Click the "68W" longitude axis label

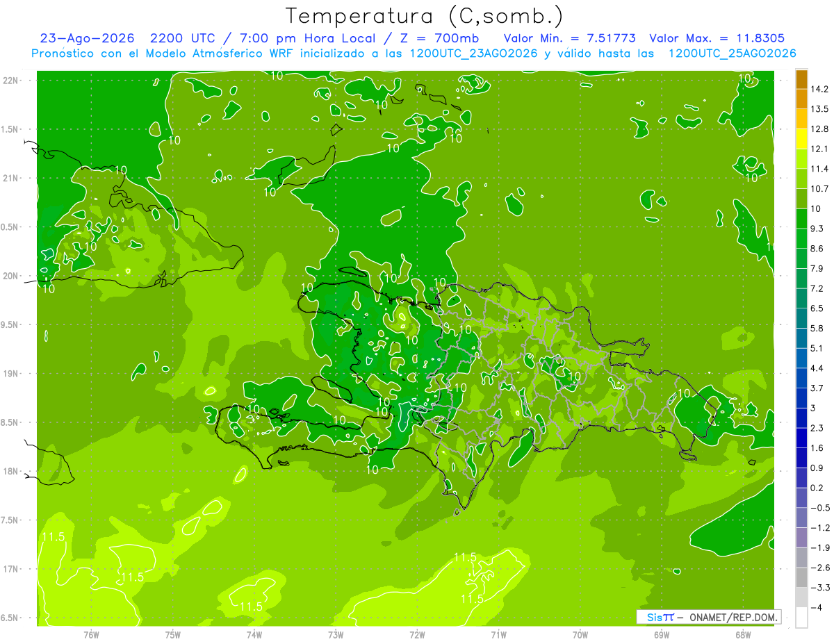(x=743, y=635)
